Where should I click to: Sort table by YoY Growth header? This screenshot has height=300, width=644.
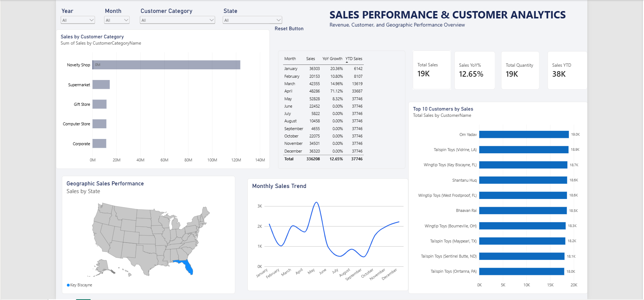[x=332, y=59]
